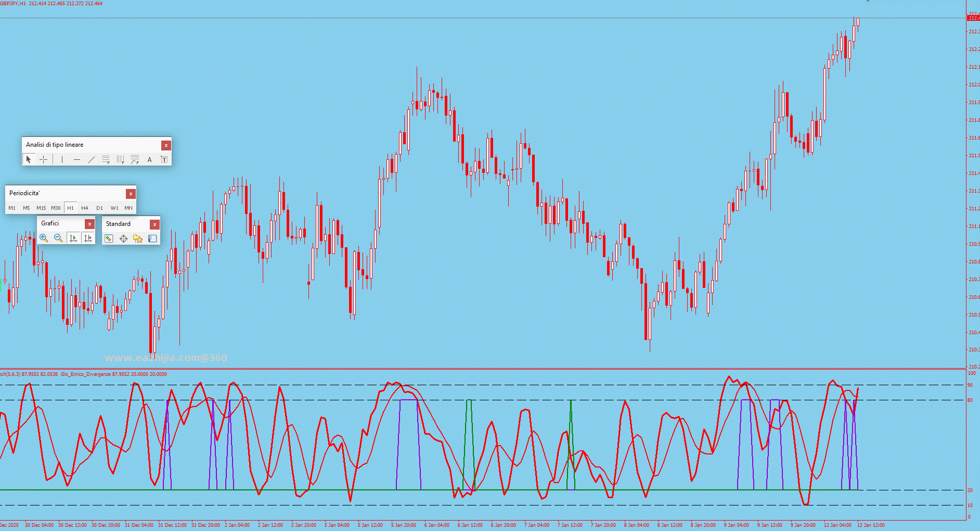Add a text label tool
The height and width of the screenshot is (531, 980).
(x=150, y=159)
